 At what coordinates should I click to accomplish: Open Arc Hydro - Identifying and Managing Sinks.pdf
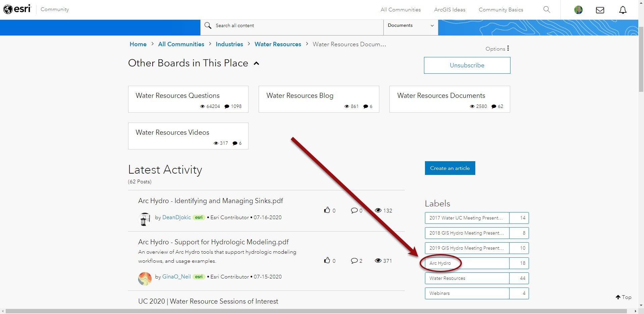click(211, 201)
